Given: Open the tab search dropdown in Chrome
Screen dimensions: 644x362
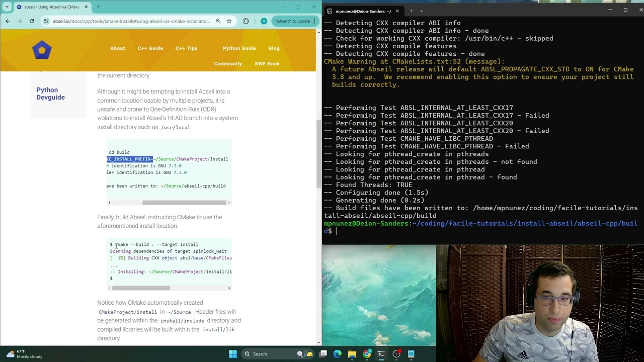Looking at the screenshot, I should coord(8,7).
